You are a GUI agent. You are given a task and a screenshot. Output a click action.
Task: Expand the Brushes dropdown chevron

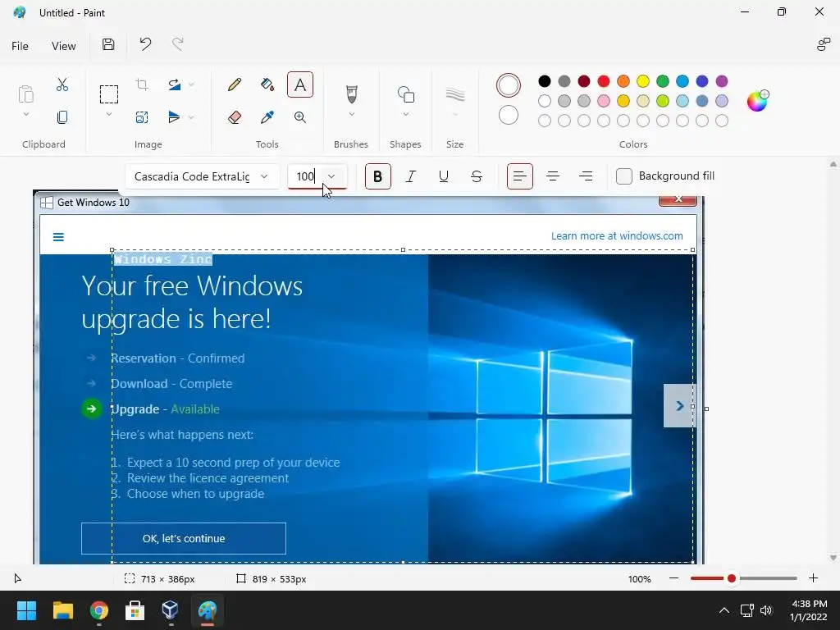tap(351, 114)
